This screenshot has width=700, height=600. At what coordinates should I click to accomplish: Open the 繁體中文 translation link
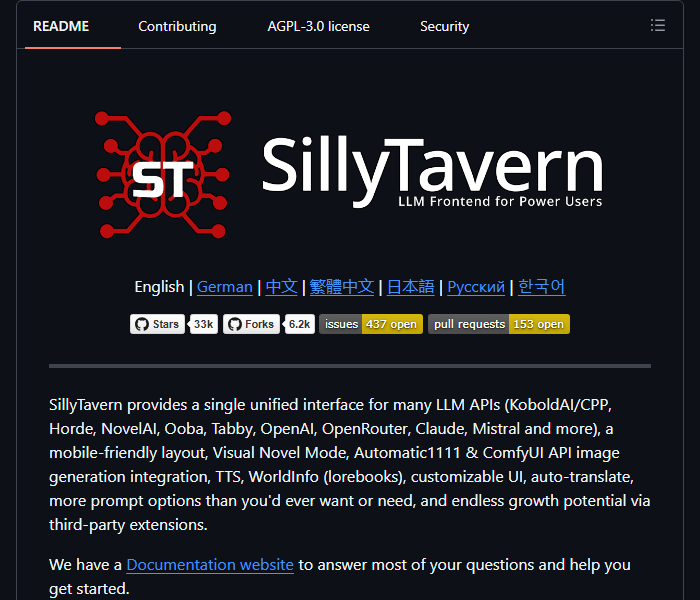(x=342, y=287)
